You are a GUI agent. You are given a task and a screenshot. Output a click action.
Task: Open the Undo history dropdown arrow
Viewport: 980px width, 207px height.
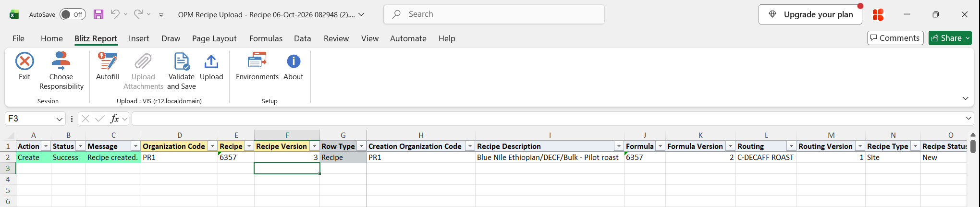click(125, 14)
